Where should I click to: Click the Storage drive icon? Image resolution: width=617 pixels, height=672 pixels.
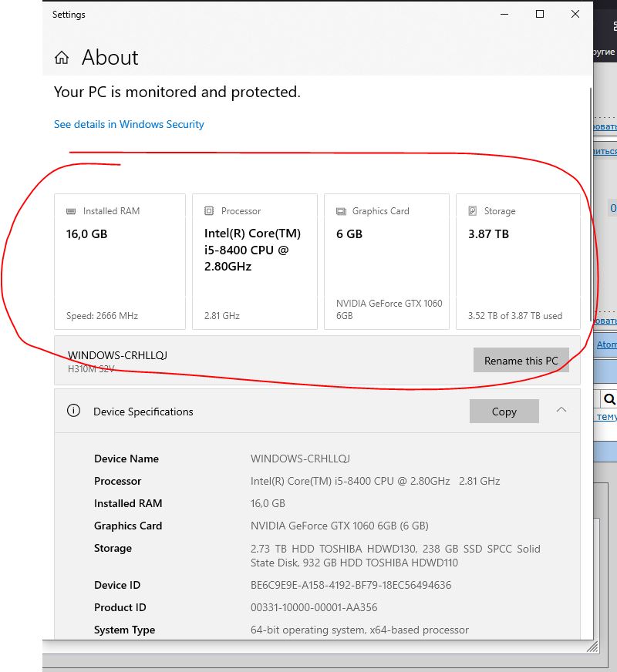pos(473,211)
